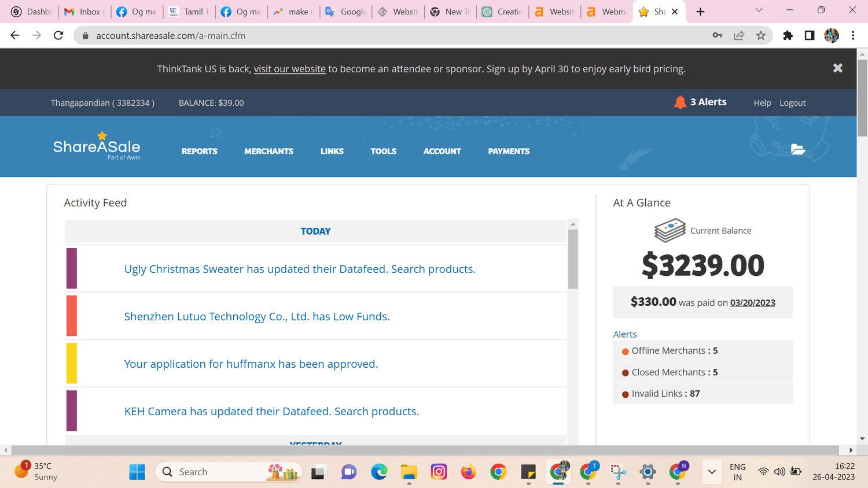Click the saved password key icon
Screen dimensions: 868x488
click(718, 35)
